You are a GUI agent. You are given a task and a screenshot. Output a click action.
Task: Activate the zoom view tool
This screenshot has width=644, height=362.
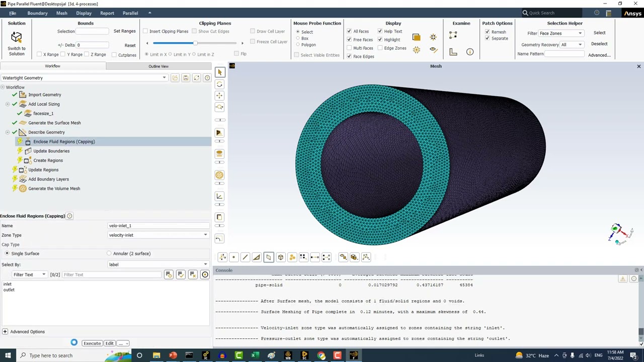click(x=219, y=107)
